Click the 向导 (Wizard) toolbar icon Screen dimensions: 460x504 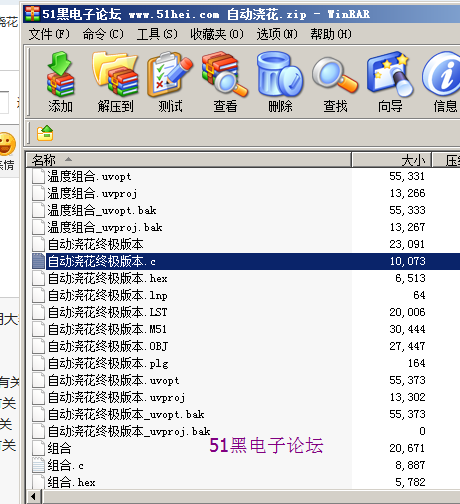click(x=390, y=75)
